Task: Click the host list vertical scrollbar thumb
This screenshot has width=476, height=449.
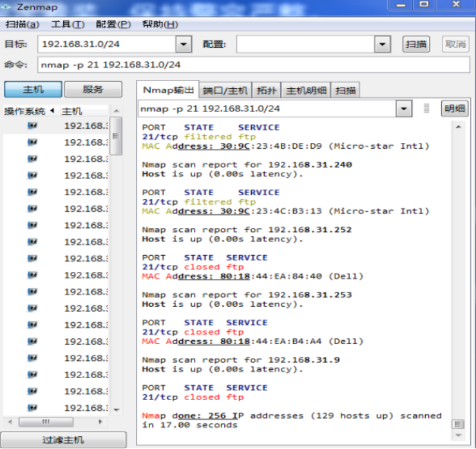Action: click(x=116, y=136)
